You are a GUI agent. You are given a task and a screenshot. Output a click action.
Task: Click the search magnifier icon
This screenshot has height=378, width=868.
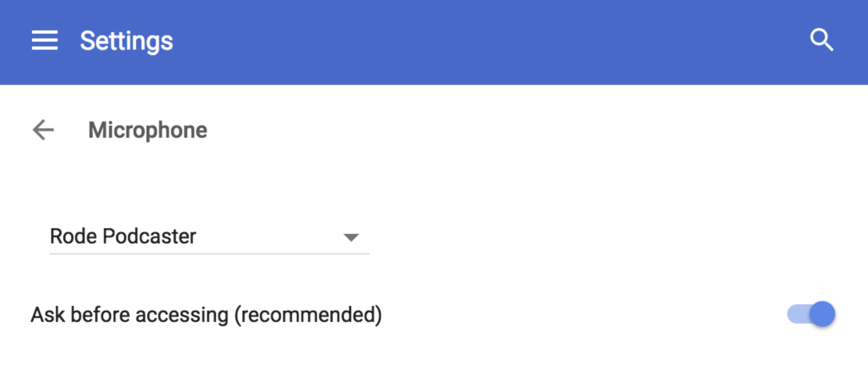(821, 40)
